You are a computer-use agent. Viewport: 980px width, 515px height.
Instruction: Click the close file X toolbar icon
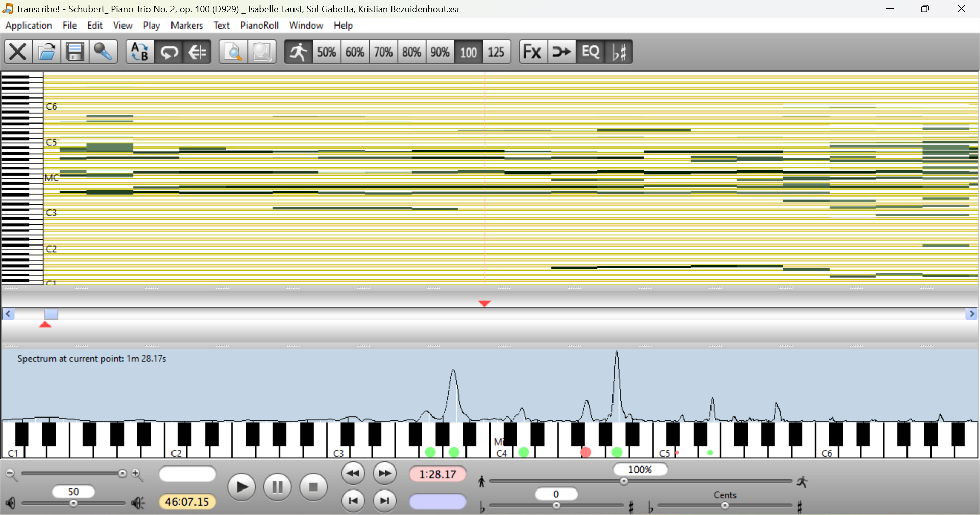(x=18, y=52)
